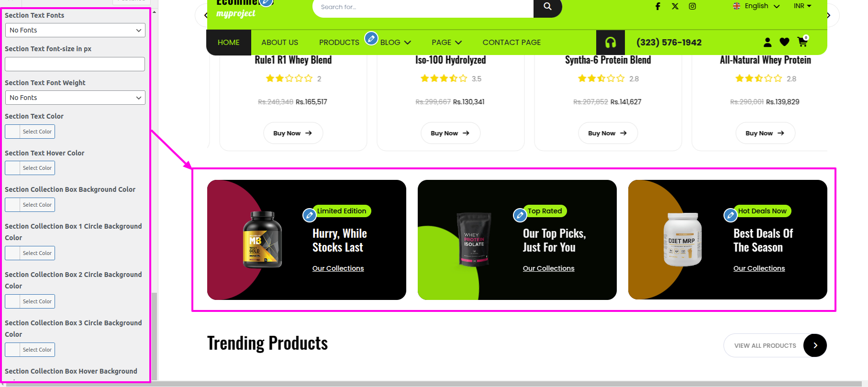Click Buy Now for Rule1 R1 Whey Blend
Viewport: 868px width, 387px height.
click(x=293, y=133)
